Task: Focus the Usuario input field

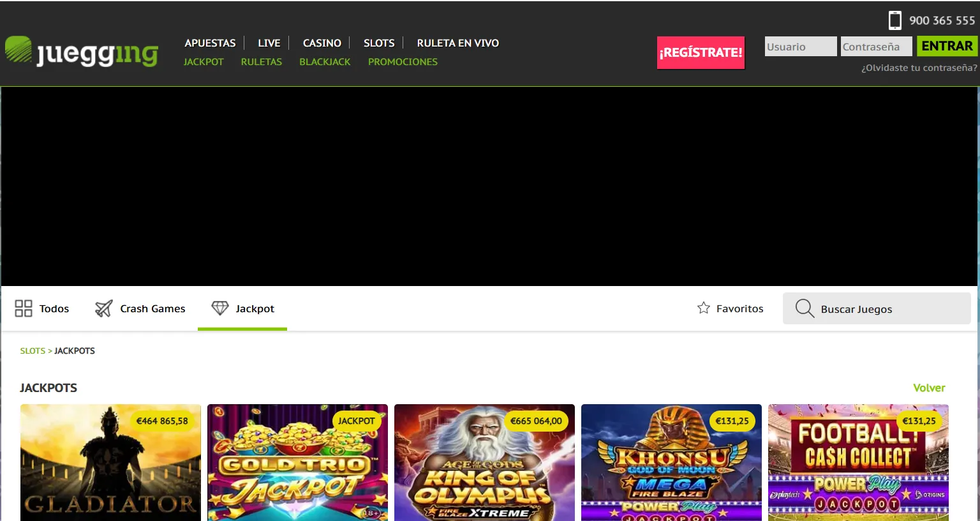Action: tap(801, 46)
